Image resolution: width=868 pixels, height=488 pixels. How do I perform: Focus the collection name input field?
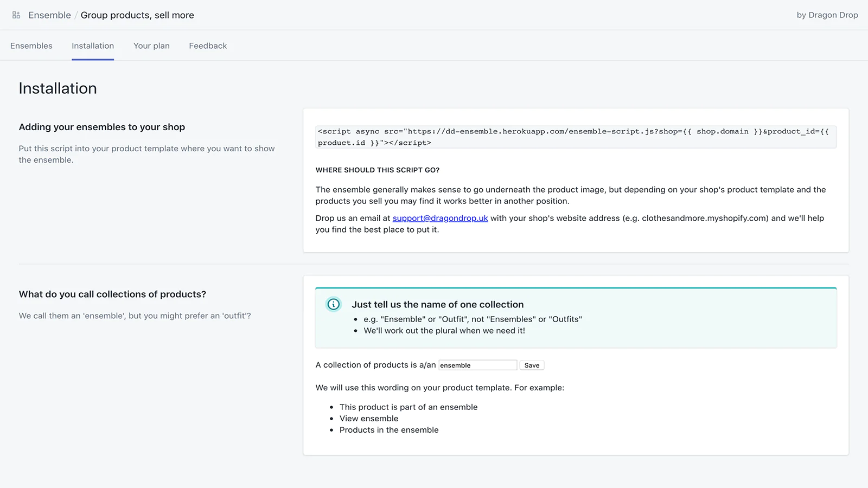pos(477,365)
